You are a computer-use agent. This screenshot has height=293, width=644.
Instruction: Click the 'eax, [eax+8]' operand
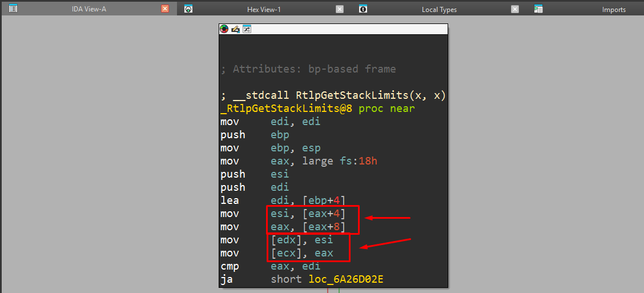[x=308, y=227]
